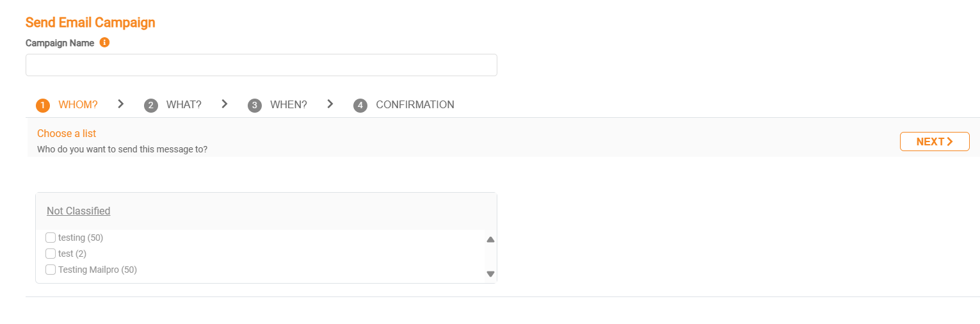The height and width of the screenshot is (324, 980).
Task: Go to the CONFIRMATION step tab
Action: click(x=415, y=105)
